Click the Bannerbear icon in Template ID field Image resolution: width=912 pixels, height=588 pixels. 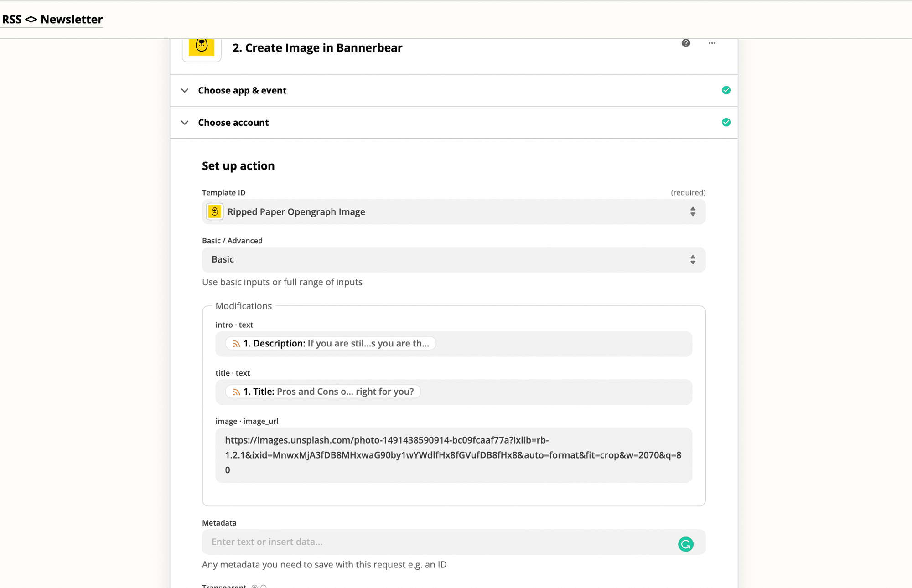coord(215,211)
